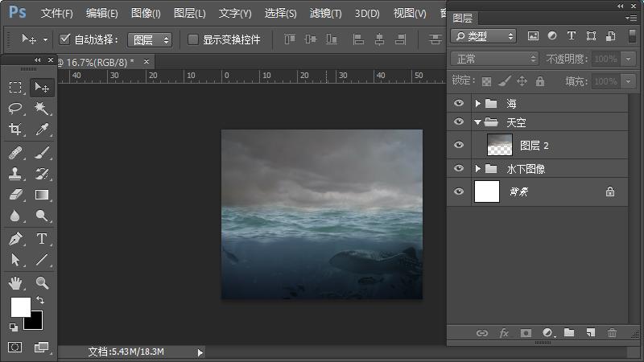
Task: Open the 文件(F) menu
Action: pos(56,14)
